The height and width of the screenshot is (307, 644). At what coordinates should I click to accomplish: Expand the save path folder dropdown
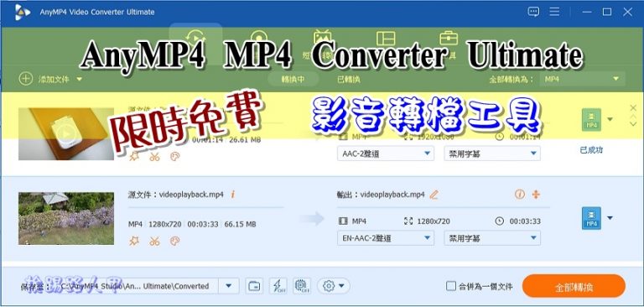coord(229,286)
